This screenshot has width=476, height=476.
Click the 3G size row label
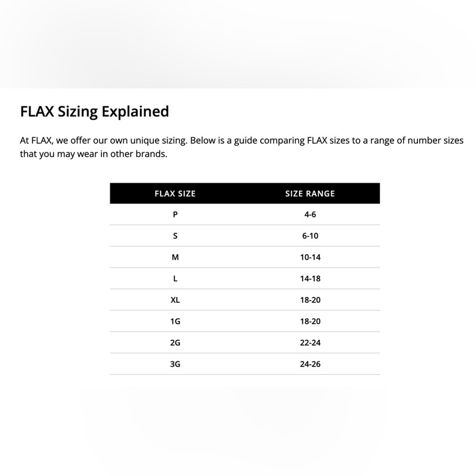point(175,364)
